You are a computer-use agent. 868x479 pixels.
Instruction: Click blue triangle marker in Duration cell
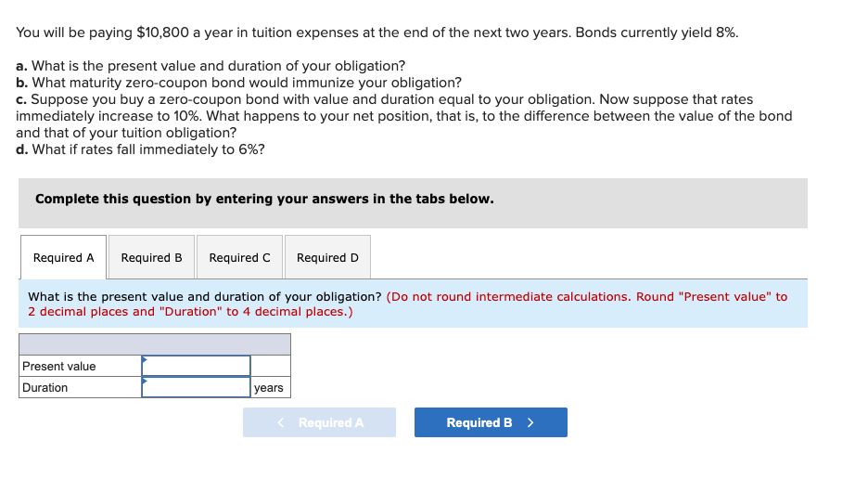click(145, 381)
